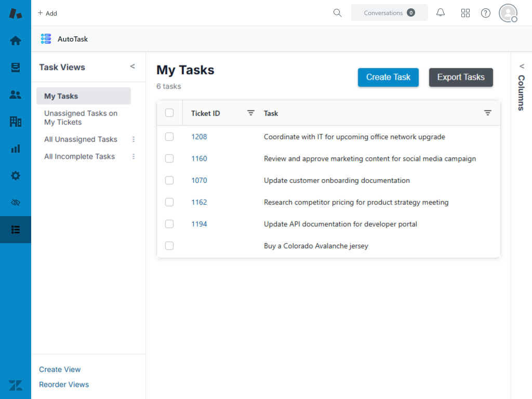Collapse the Task Views panel
The height and width of the screenshot is (399, 532).
132,66
